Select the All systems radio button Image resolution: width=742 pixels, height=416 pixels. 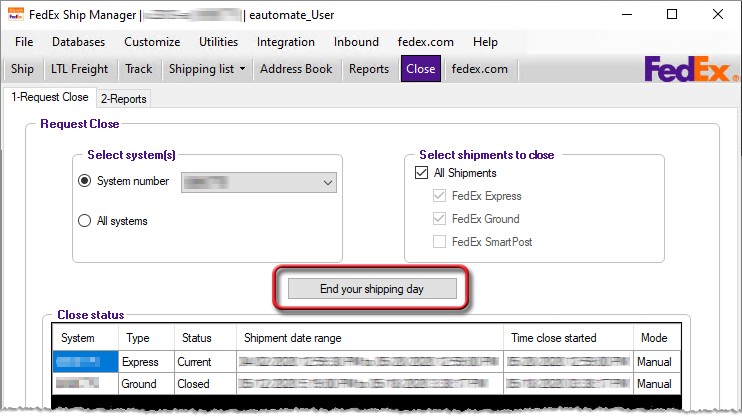click(x=84, y=221)
